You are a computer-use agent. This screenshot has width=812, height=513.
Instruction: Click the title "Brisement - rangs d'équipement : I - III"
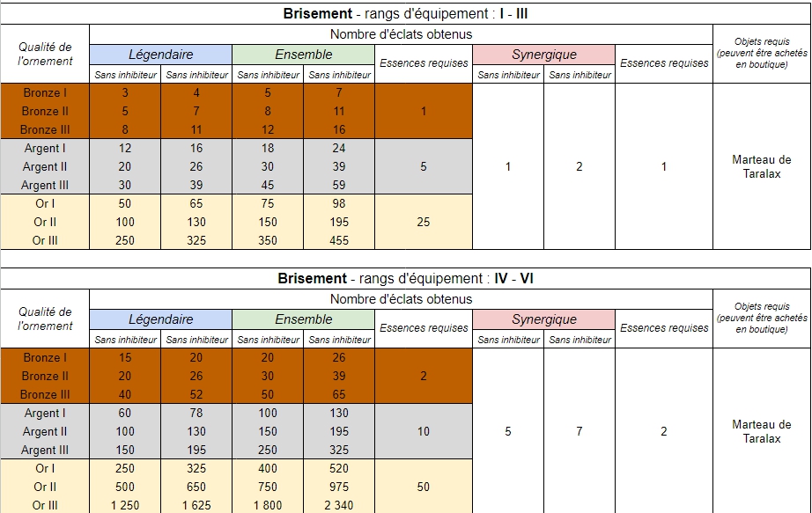(x=405, y=13)
